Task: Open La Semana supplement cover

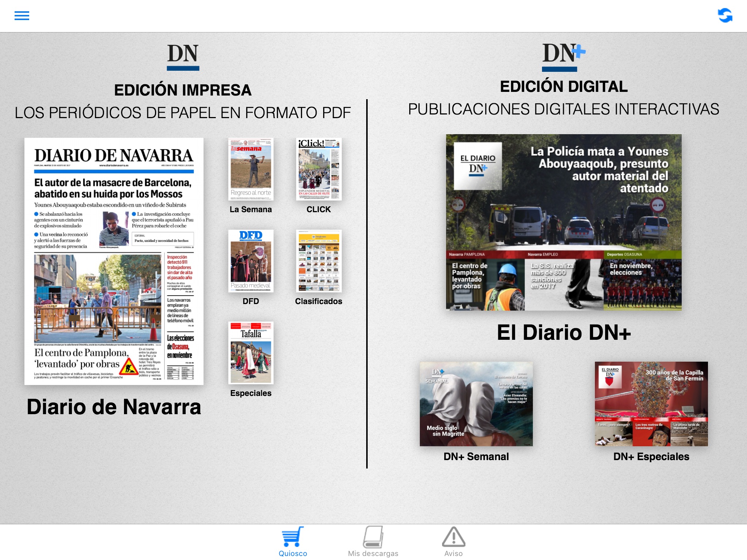Action: 251,169
